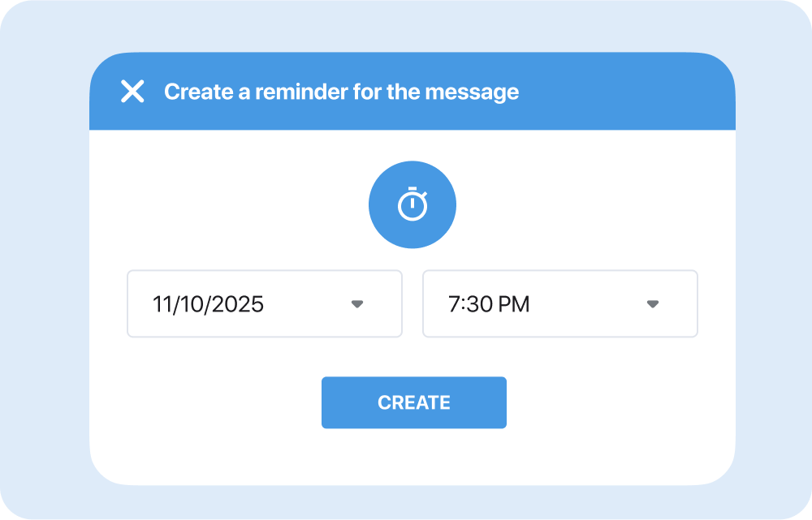812x520 pixels.
Task: Confirm the reminder with CREATE
Action: coord(413,402)
